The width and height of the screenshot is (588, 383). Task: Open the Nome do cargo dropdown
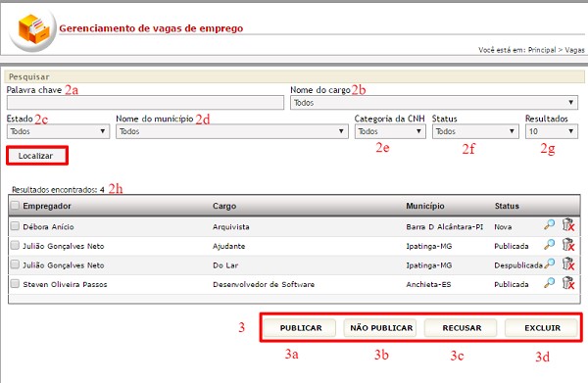click(434, 102)
